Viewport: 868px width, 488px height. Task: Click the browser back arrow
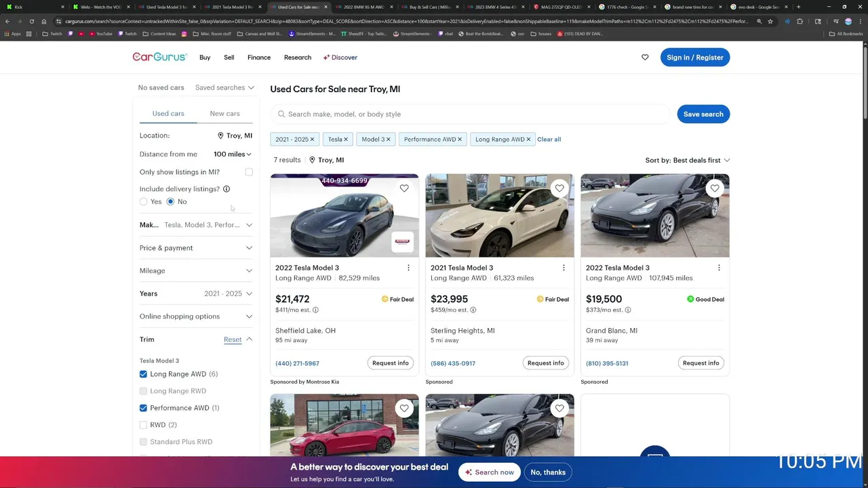click(7, 21)
